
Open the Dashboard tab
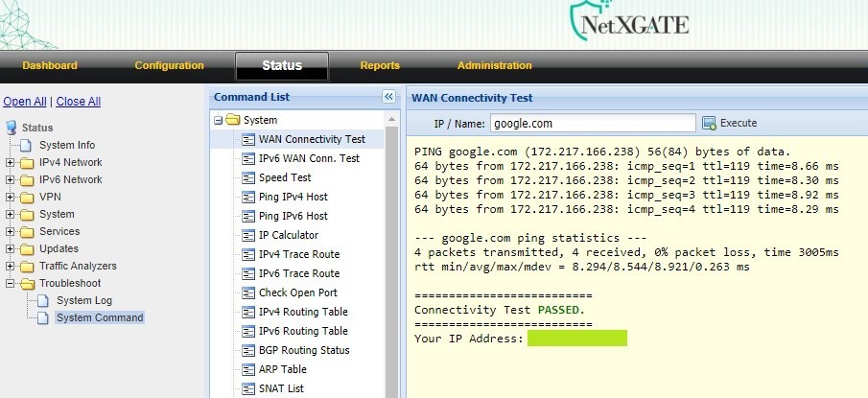coord(50,65)
